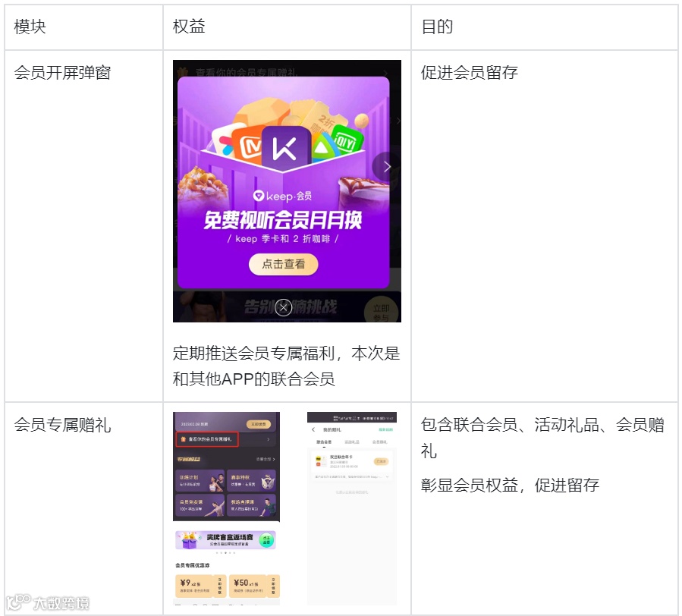The width and height of the screenshot is (682, 616).
Task: Open the 赛事特权 privilege card
Action: (x=251, y=481)
